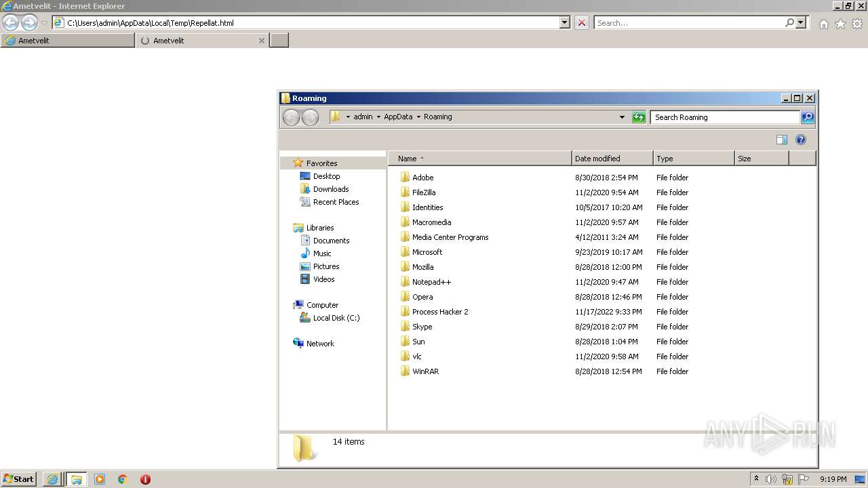
Task: Open the Explorer help icon
Action: click(x=801, y=140)
